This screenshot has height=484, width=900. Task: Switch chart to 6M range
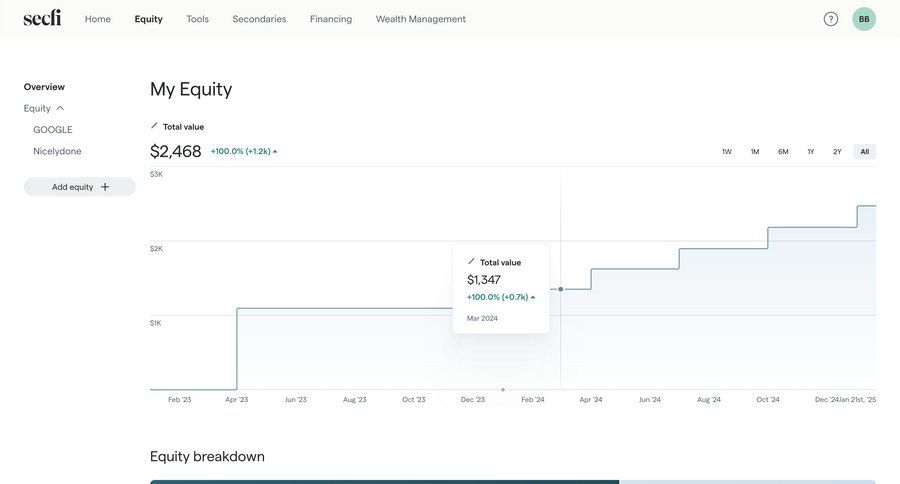coord(783,152)
